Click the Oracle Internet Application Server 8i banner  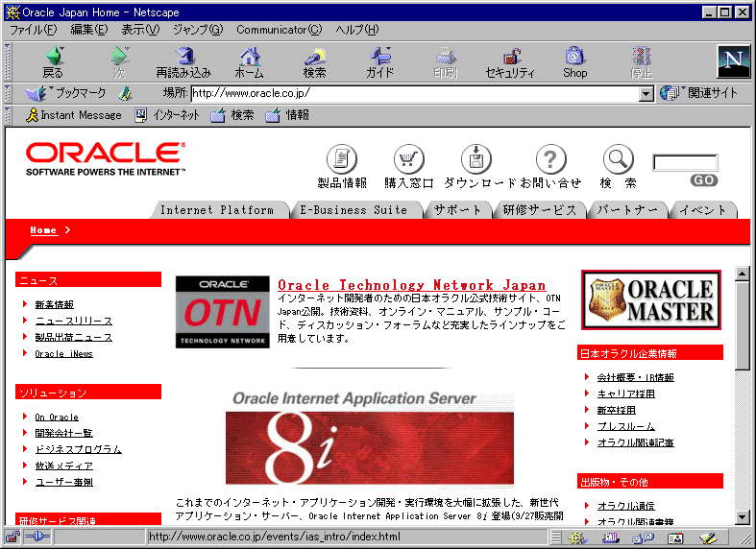(370, 438)
